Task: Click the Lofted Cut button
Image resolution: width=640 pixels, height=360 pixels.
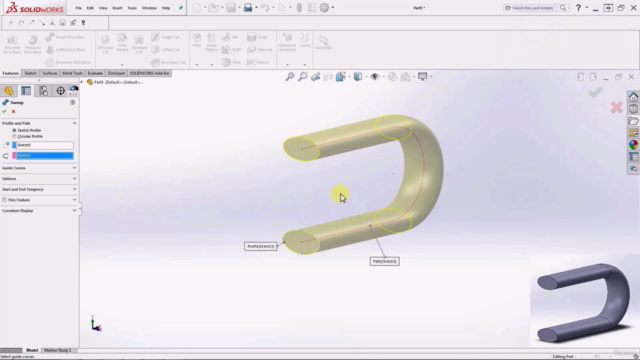Action: [165, 50]
